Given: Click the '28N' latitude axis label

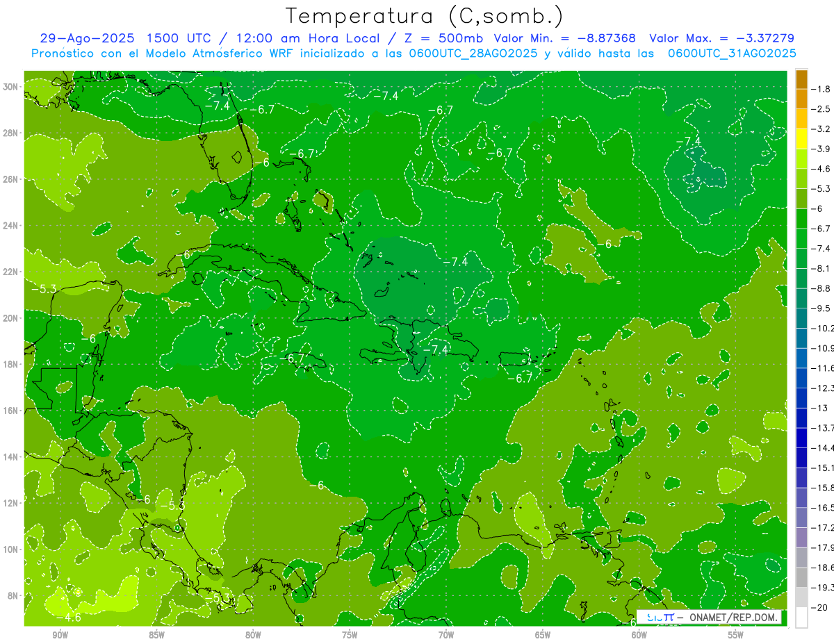Looking at the screenshot, I should [x=12, y=133].
